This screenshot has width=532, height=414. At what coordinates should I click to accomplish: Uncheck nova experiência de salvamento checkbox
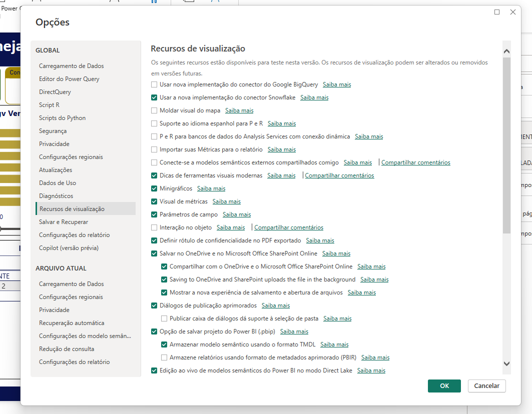coord(164,292)
